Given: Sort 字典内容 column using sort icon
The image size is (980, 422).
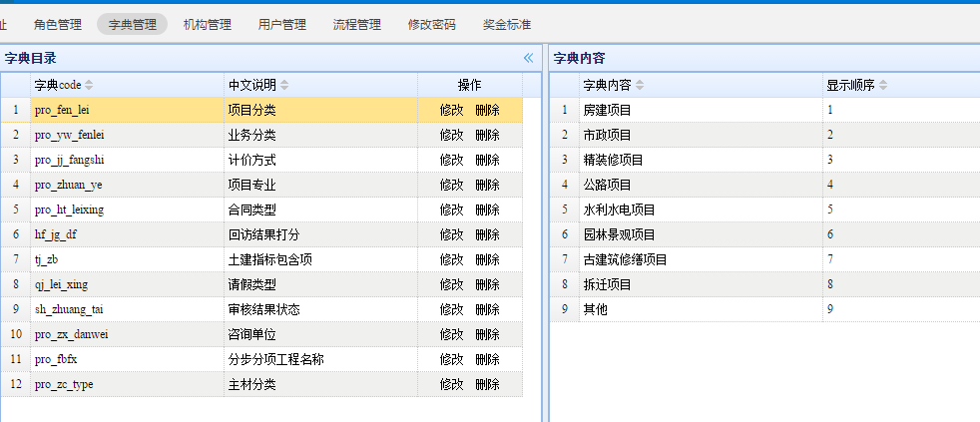Looking at the screenshot, I should point(640,85).
